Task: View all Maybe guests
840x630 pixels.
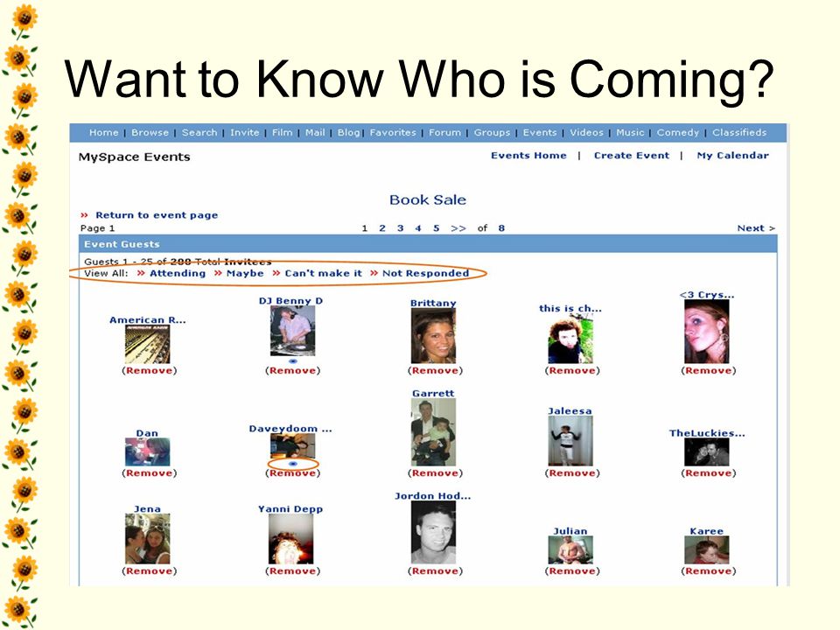Action: [x=245, y=273]
